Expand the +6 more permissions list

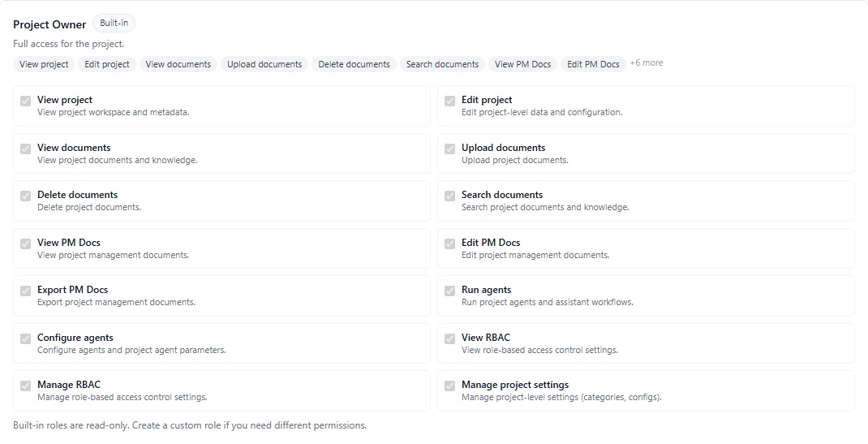pos(647,63)
